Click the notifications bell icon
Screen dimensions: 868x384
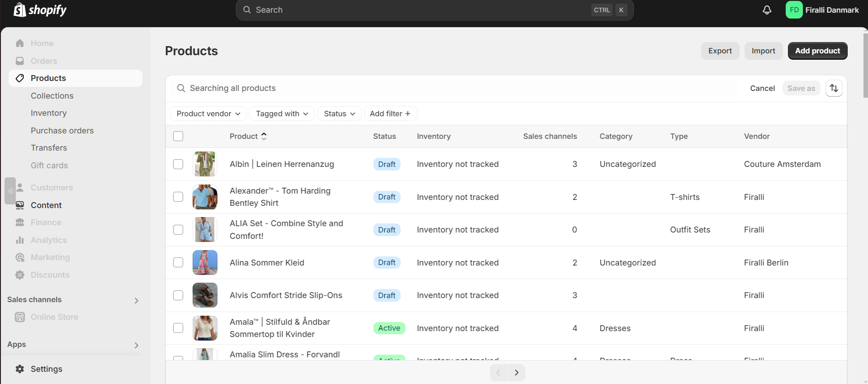[x=767, y=10]
